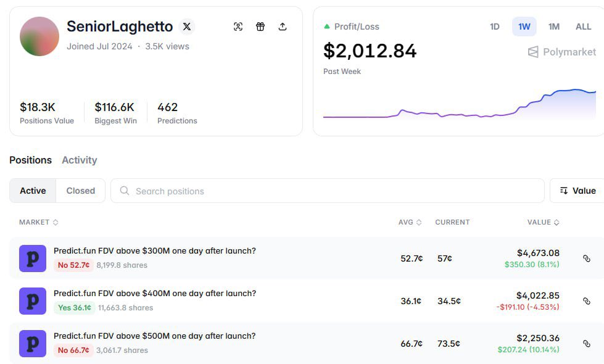
Task: Click the SeniorLaghetto username heading
Action: (x=120, y=27)
